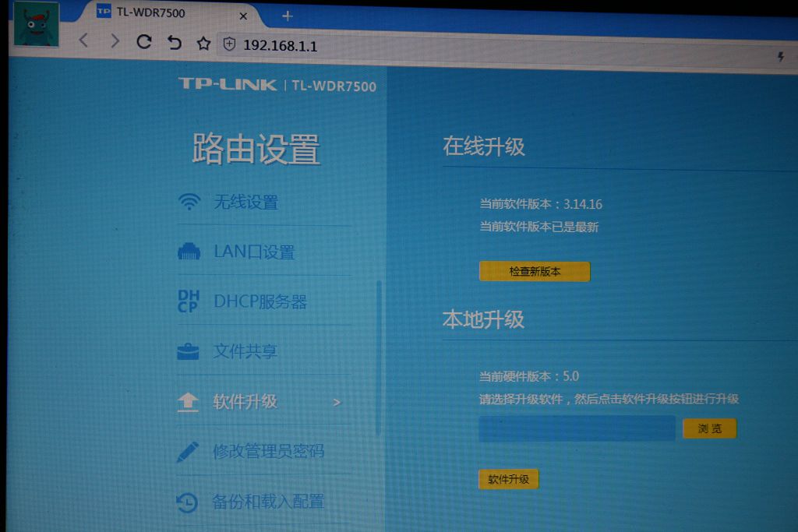The height and width of the screenshot is (532, 798).
Task: Click the sidebar menu scrollbar
Action: click(378, 358)
